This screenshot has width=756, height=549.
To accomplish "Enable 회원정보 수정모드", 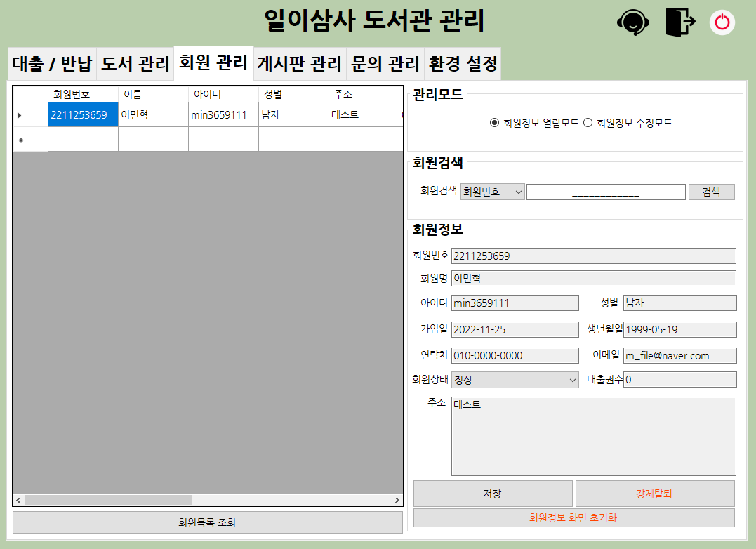I will pyautogui.click(x=586, y=121).
